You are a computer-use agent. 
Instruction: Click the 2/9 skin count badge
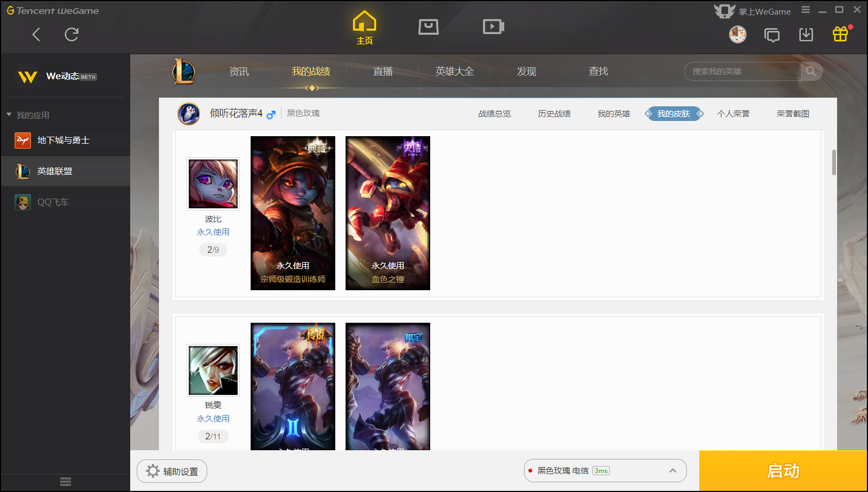pyautogui.click(x=213, y=250)
